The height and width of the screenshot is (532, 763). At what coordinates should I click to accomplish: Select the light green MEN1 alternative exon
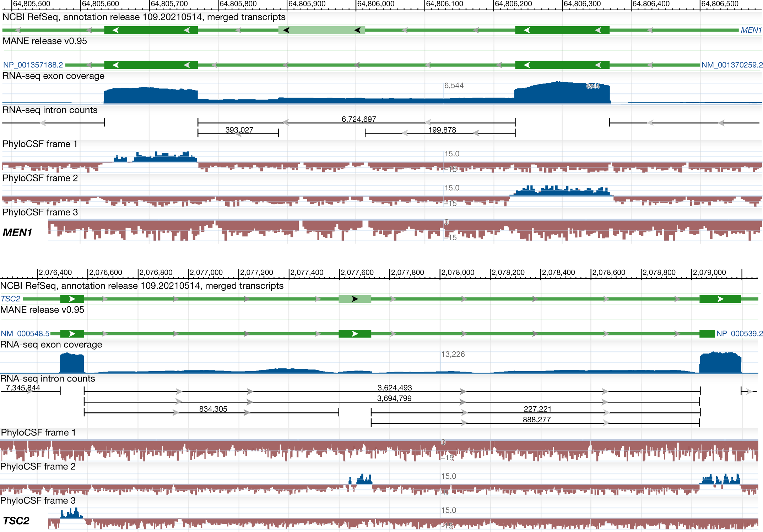tap(322, 30)
